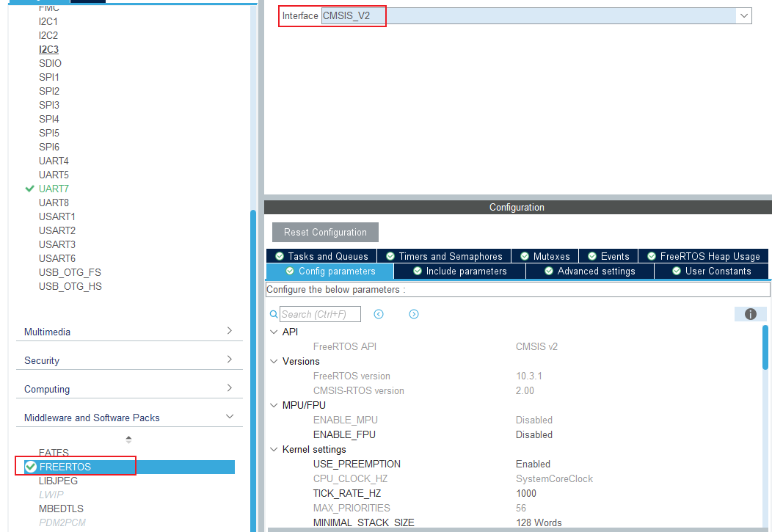
Task: Select the CMSIS_V2 interface combo box
Action: [x=536, y=15]
